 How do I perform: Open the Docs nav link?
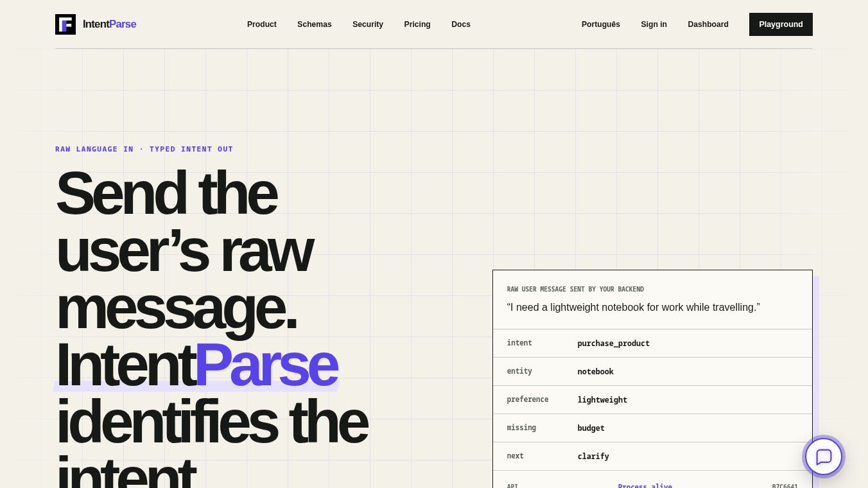pos(461,24)
